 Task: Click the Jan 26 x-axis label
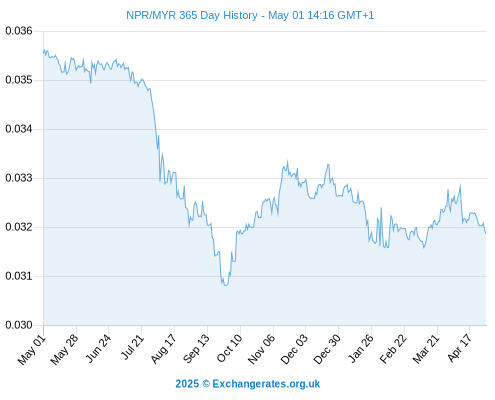[x=361, y=348]
